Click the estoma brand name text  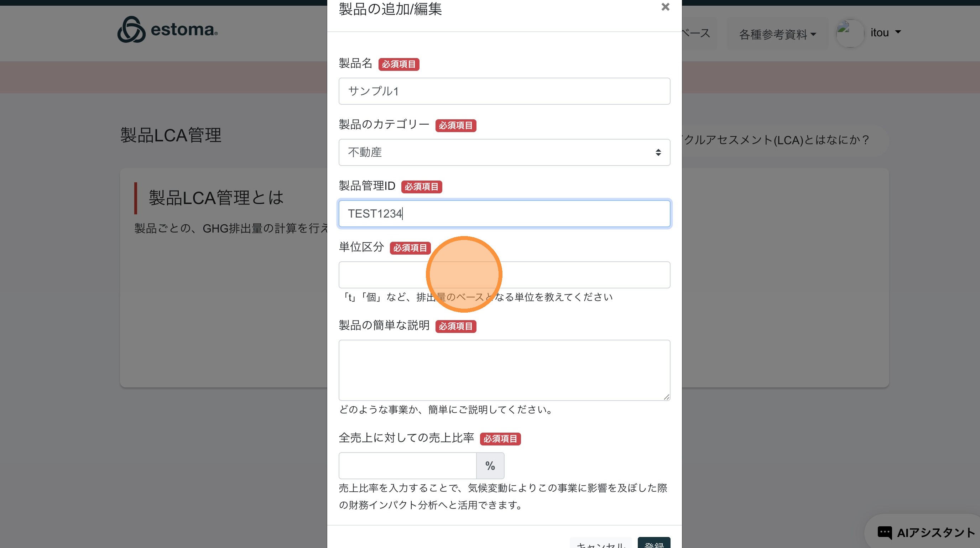[x=184, y=30]
